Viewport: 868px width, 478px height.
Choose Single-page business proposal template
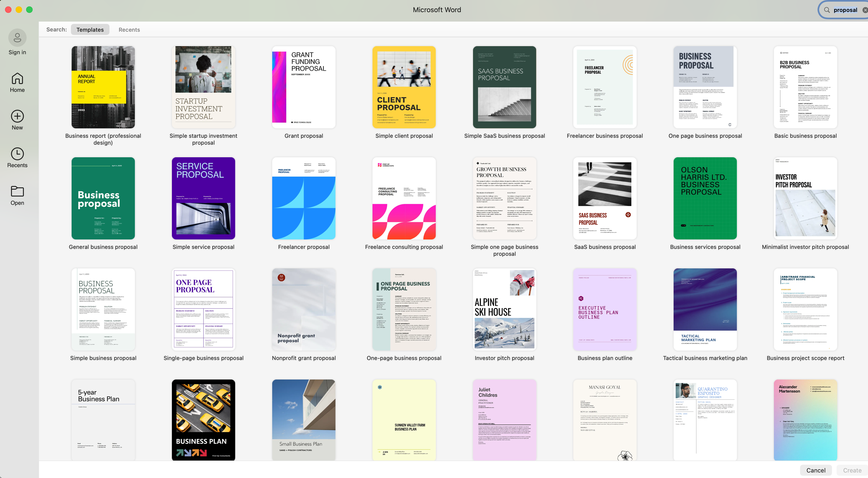(x=204, y=309)
